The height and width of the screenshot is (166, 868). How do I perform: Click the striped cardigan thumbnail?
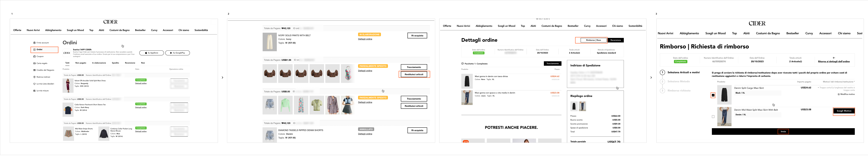pos(317,105)
